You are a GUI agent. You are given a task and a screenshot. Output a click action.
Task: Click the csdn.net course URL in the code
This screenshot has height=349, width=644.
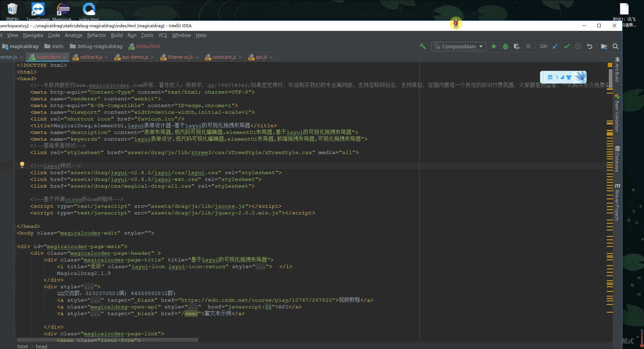click(x=257, y=300)
